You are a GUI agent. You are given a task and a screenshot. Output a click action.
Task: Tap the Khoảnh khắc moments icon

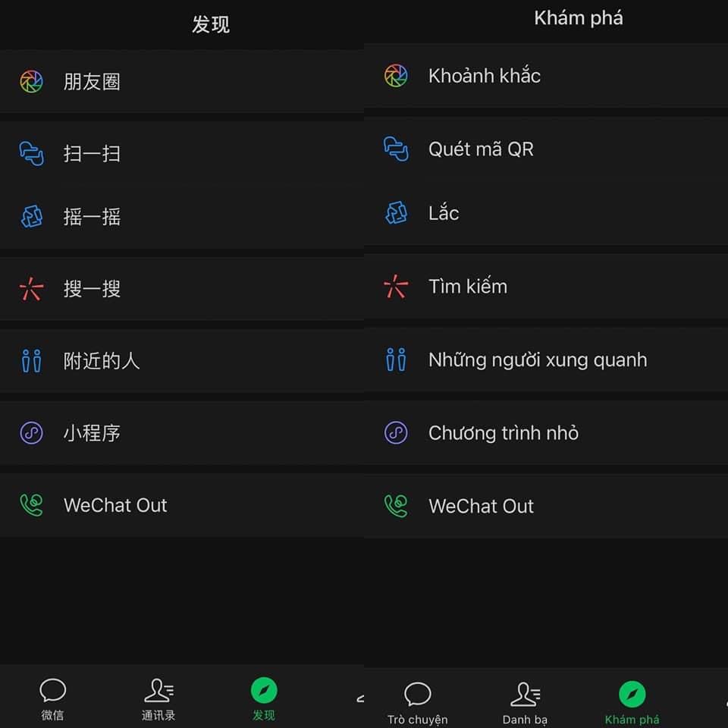tap(396, 76)
